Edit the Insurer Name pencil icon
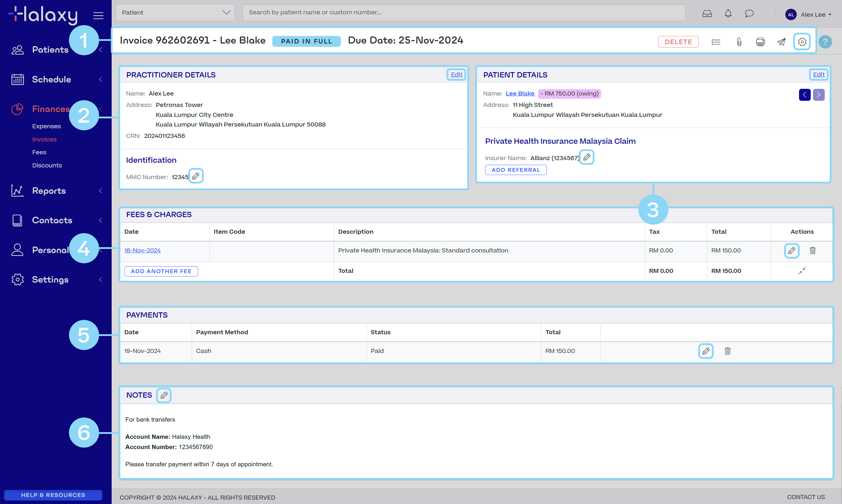The image size is (842, 504). 586,157
